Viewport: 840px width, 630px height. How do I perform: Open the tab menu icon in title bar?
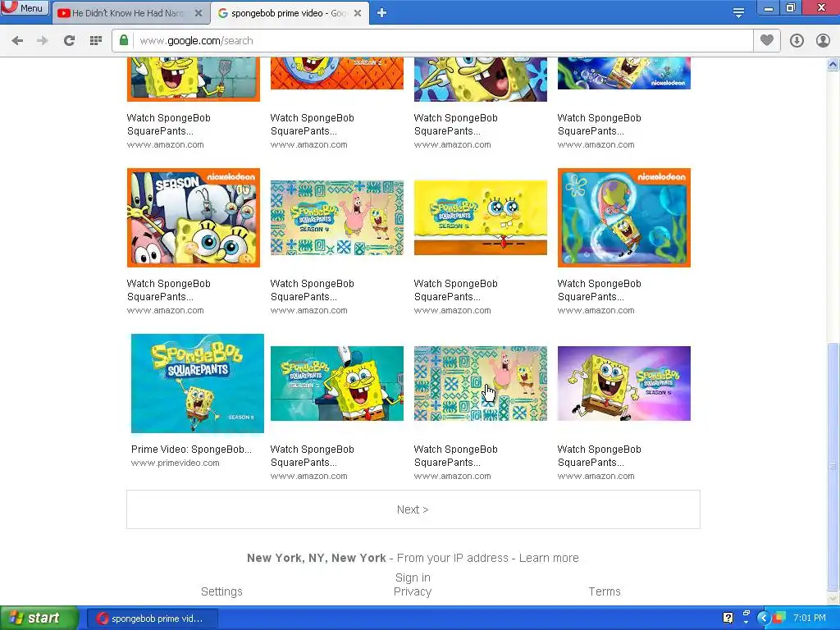(x=739, y=12)
